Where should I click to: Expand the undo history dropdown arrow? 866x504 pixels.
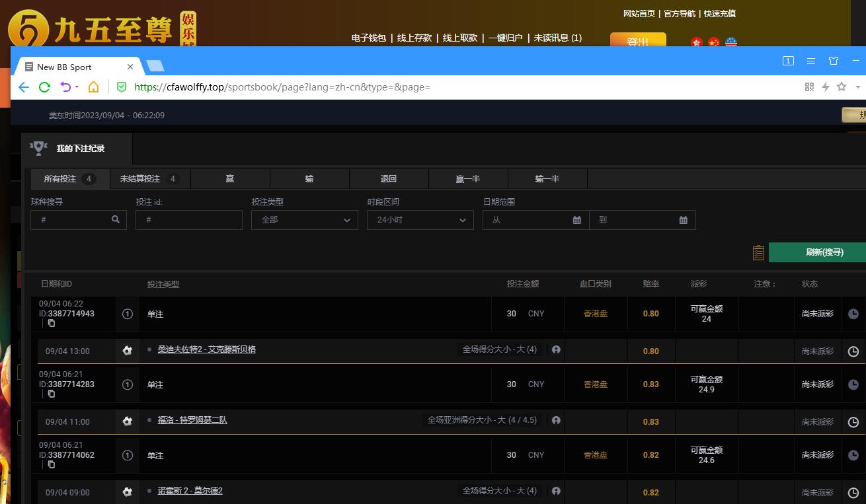[77, 87]
